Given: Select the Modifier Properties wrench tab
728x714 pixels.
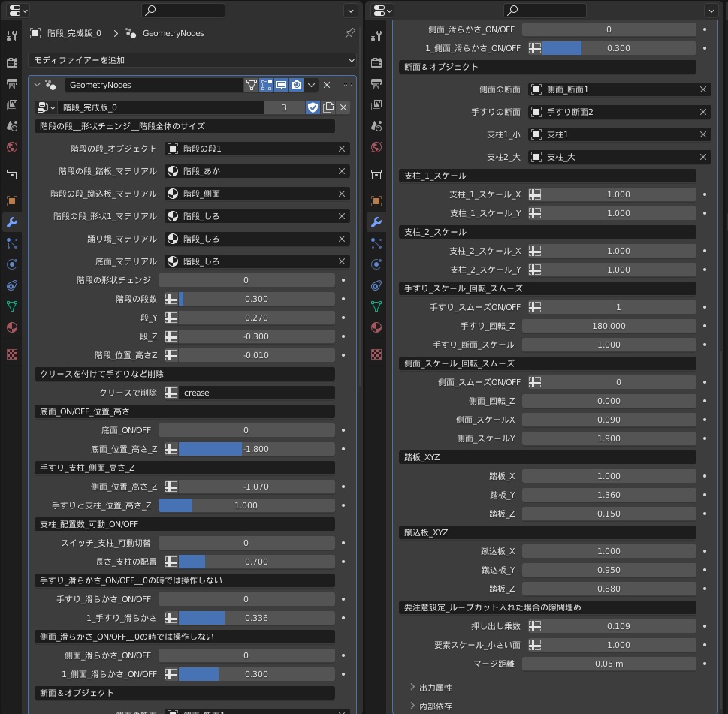Looking at the screenshot, I should (11, 221).
